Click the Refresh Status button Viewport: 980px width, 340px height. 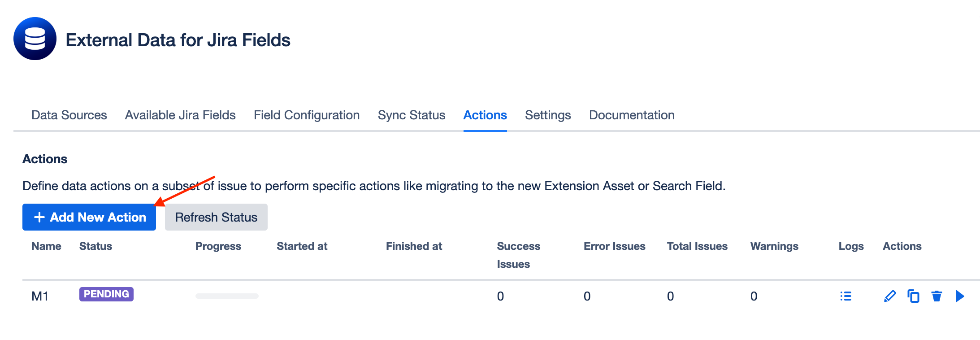point(216,217)
